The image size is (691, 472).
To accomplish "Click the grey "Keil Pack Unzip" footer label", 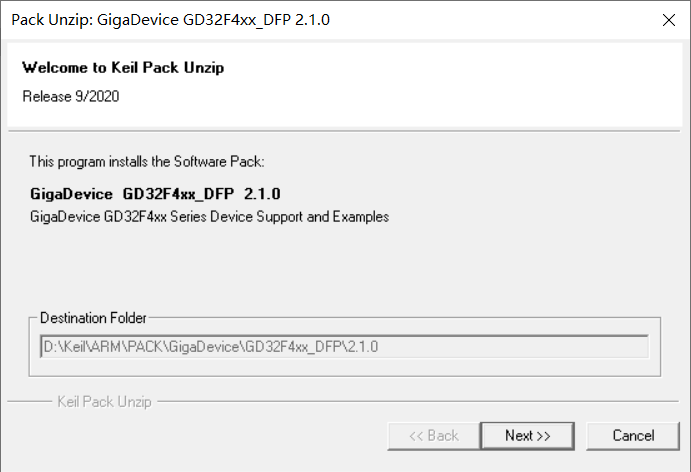I will (104, 402).
